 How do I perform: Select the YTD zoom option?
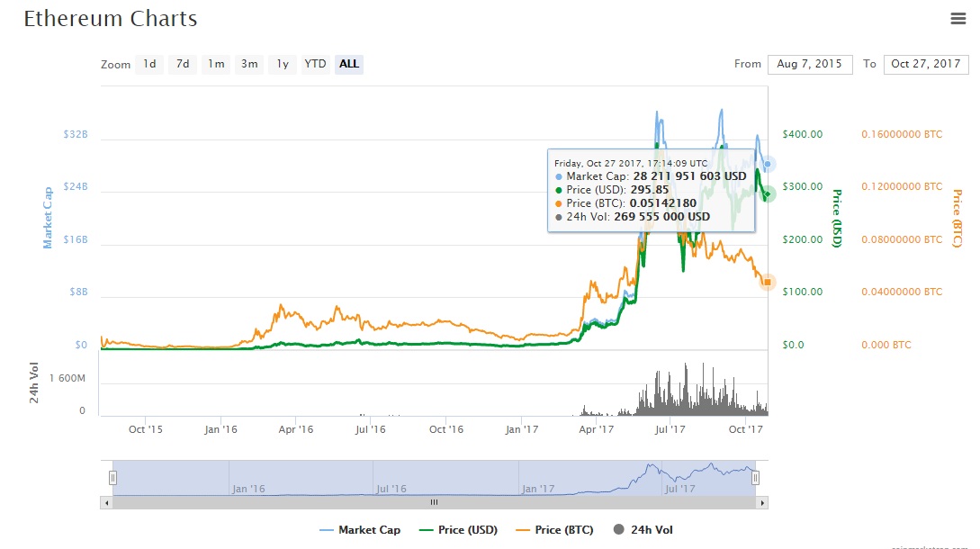pos(315,64)
